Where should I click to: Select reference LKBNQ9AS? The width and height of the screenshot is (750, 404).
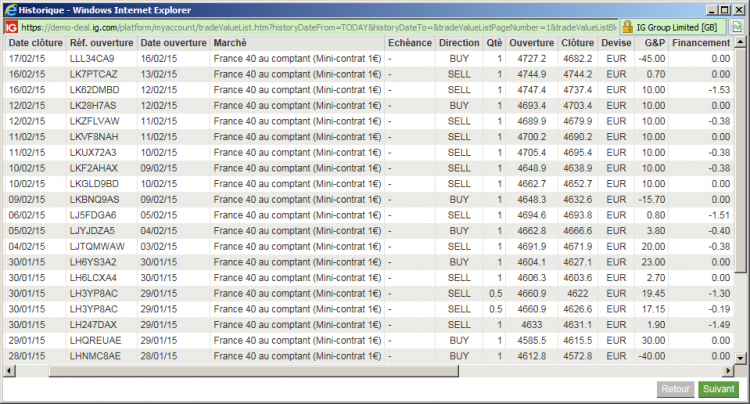pyautogui.click(x=95, y=200)
